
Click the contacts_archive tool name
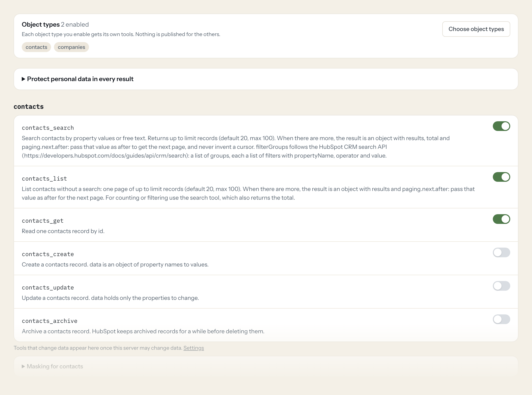pyautogui.click(x=50, y=321)
